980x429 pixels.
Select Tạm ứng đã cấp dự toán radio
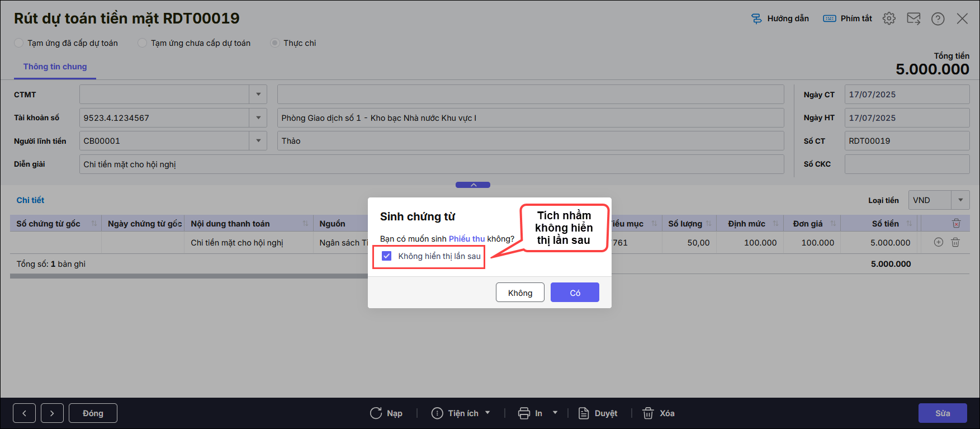click(x=19, y=43)
